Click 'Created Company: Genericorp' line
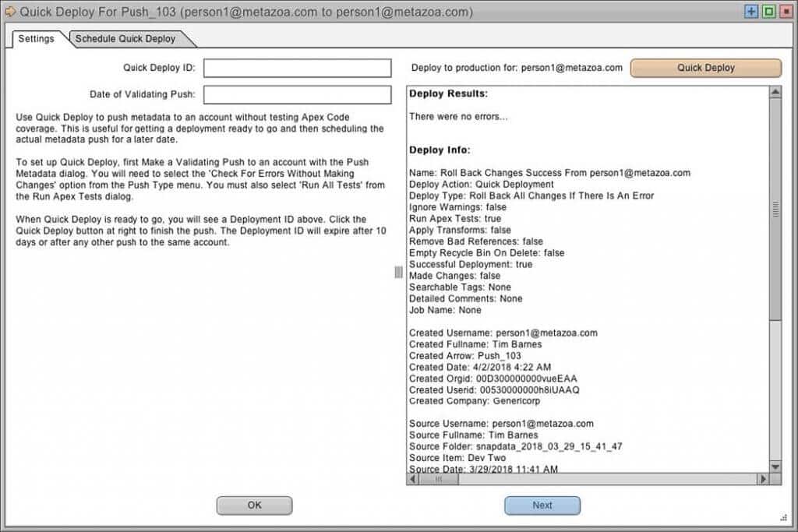 [475, 401]
